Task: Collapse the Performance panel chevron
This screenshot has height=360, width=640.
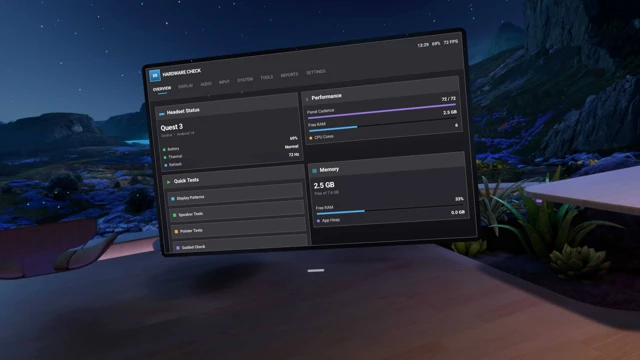Action: (x=307, y=99)
